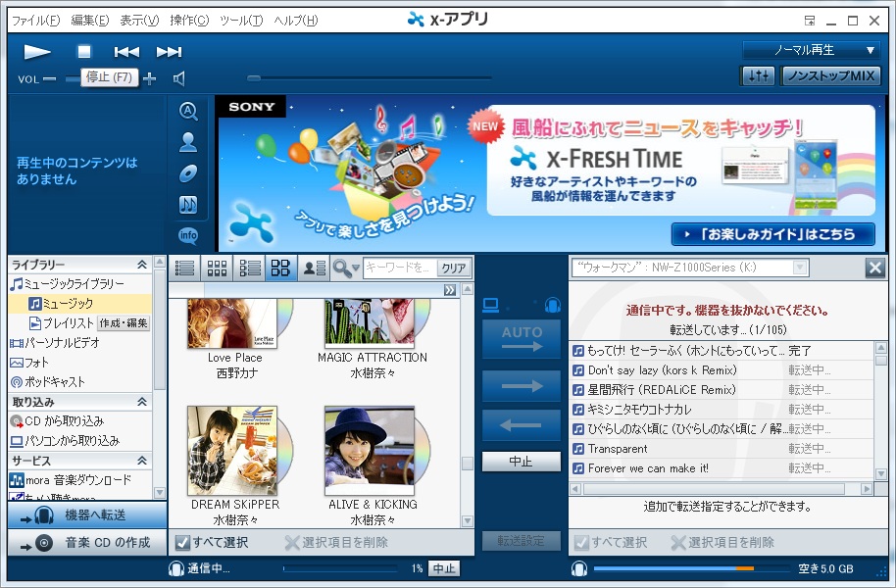Screen dimensions: 896x588
Task: Mute sound with speaker icon
Action: click(x=178, y=78)
